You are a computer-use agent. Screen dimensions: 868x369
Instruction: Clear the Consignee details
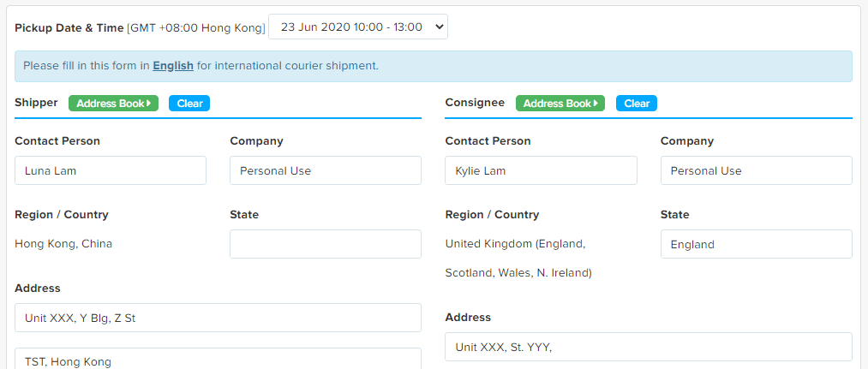pos(637,104)
